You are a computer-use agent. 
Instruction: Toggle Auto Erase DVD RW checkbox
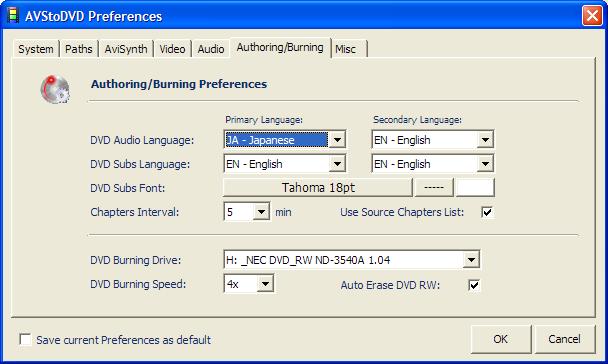(x=474, y=285)
